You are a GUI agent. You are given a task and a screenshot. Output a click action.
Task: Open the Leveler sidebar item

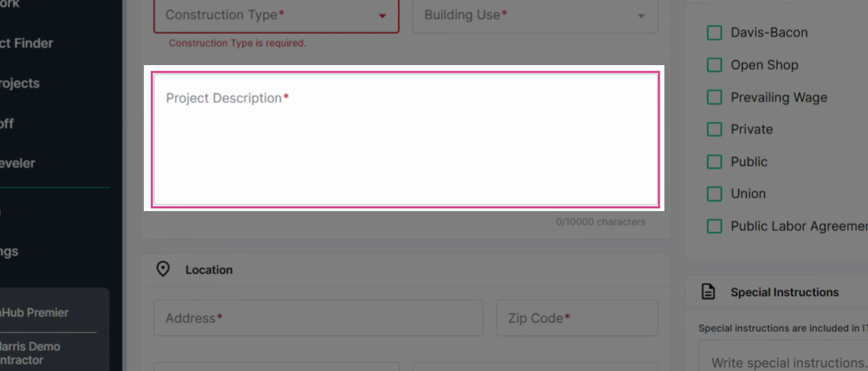[x=16, y=163]
